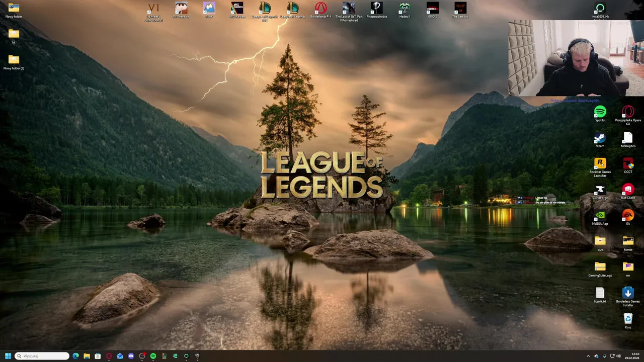Select The Last of Us Part II icon
The height and width of the screenshot is (362, 644).
coord(349,12)
